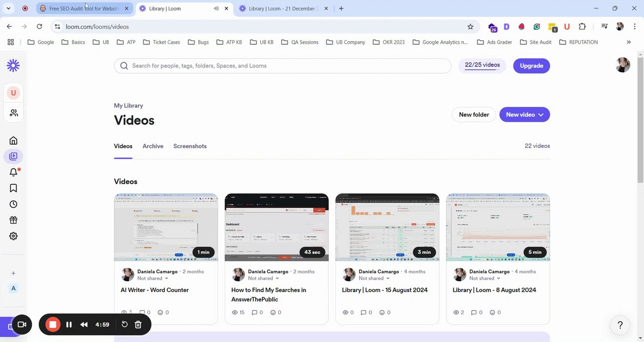Viewport: 644px width, 342px height.
Task: Open the My Library breadcrumb link
Action: coord(128,105)
